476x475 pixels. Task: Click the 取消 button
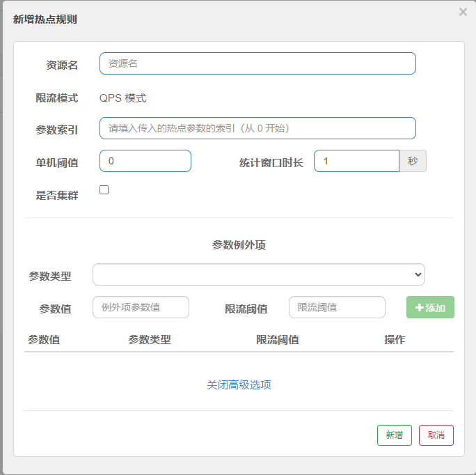tap(436, 435)
